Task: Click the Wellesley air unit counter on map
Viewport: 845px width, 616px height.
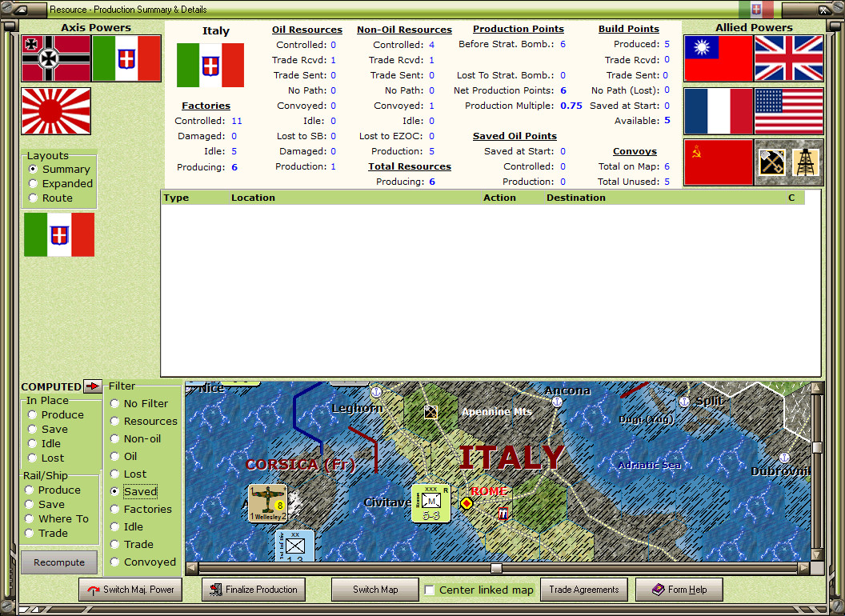Action: coord(268,504)
